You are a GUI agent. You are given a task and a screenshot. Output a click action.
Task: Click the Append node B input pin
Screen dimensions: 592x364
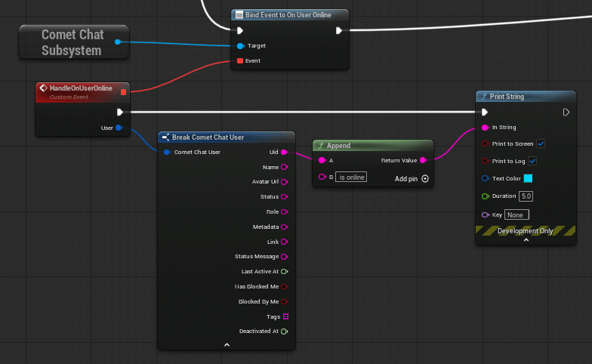click(x=322, y=177)
